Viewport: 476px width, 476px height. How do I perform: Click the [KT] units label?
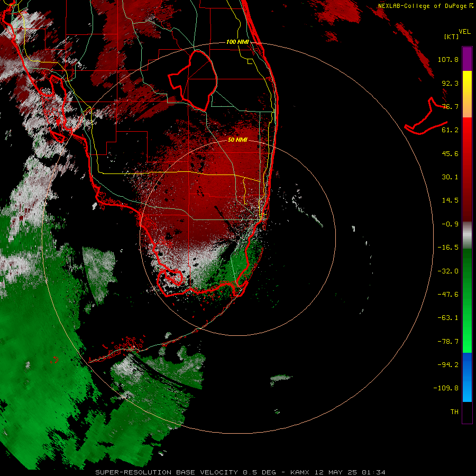452,36
